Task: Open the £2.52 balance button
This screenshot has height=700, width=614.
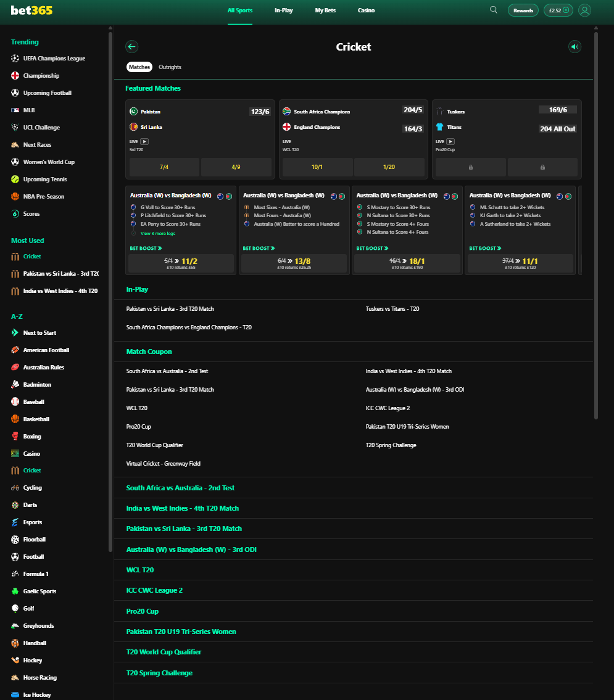Action: (x=558, y=10)
